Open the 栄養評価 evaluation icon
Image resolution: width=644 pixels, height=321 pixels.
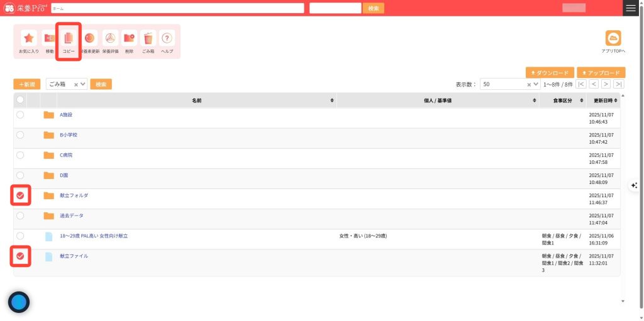pyautogui.click(x=110, y=38)
